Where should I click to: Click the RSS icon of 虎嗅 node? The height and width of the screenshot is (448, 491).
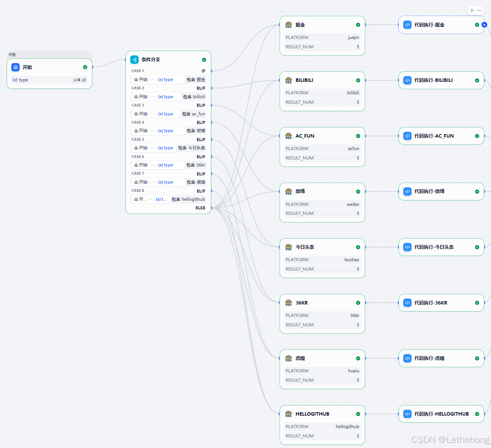coord(288,358)
